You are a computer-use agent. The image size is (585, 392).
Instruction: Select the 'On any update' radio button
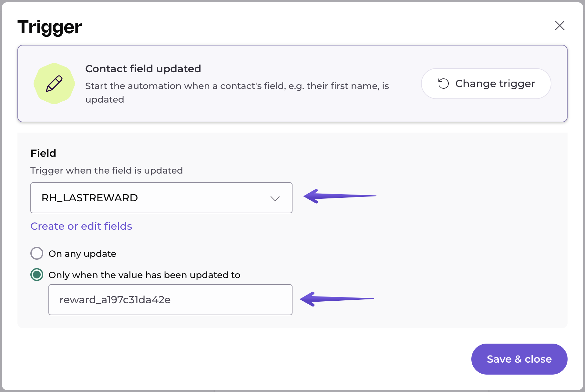click(x=37, y=254)
